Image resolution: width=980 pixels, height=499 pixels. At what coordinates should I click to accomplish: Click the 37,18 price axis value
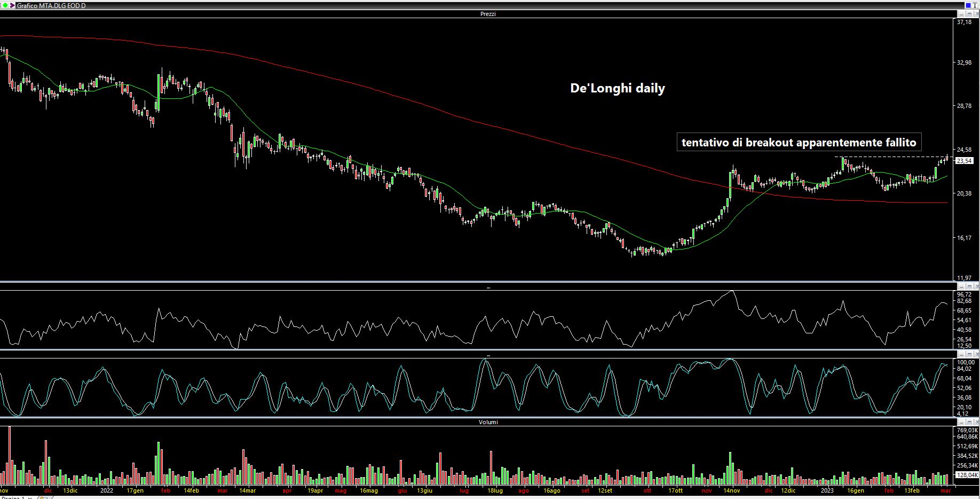pos(964,22)
